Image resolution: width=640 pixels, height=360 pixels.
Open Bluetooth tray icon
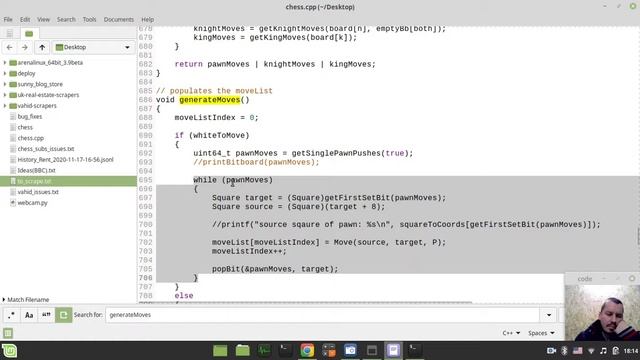tap(564, 351)
